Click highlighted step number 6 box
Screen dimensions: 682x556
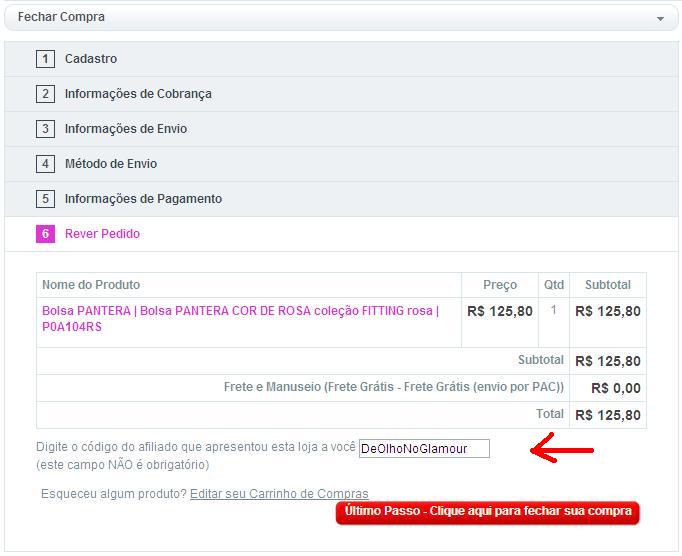pos(45,234)
